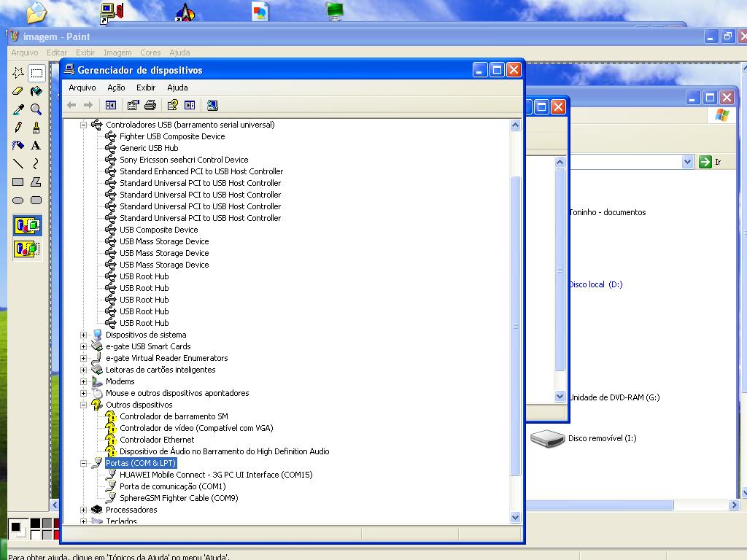Click the Paint canvas horizontal scroll right arrow

734,505
